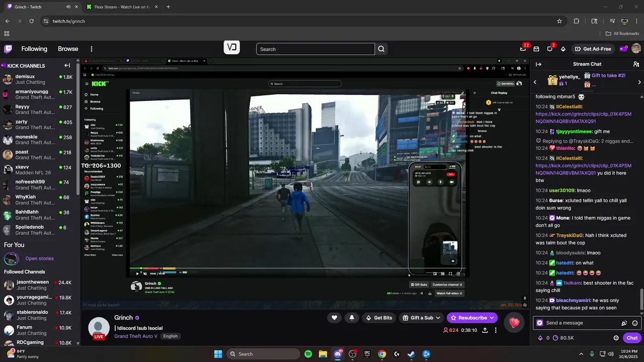
Task: Open Twitch notifications mail icon
Action: (x=536, y=49)
